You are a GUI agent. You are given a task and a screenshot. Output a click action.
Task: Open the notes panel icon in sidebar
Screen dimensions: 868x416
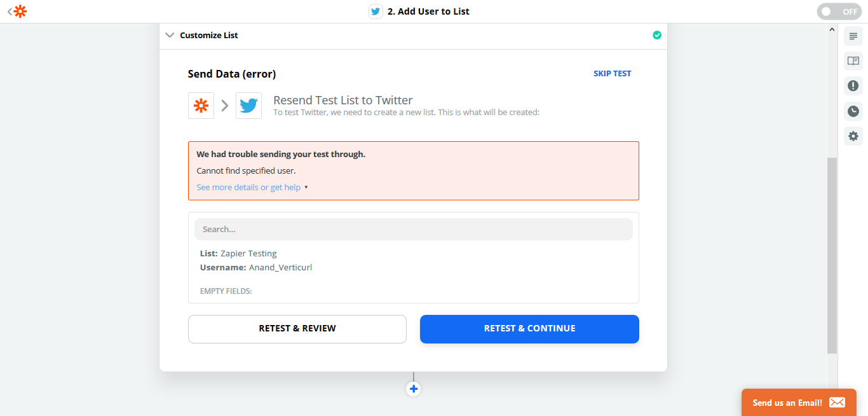[x=853, y=36]
